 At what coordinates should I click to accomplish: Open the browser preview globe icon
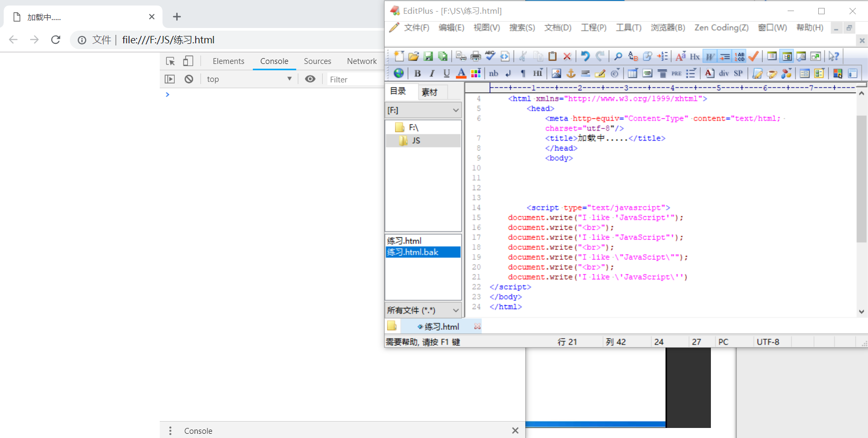coord(399,73)
